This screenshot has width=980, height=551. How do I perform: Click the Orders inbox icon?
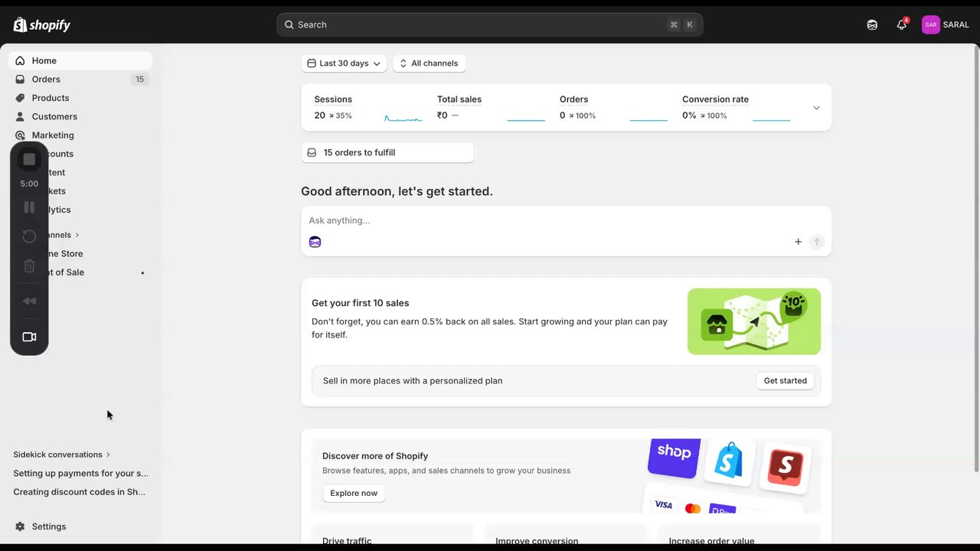20,79
